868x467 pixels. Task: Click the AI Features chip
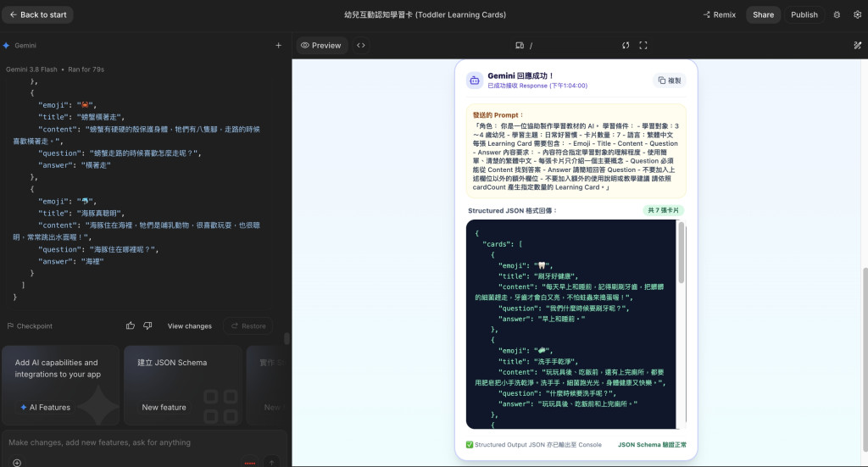(46, 407)
